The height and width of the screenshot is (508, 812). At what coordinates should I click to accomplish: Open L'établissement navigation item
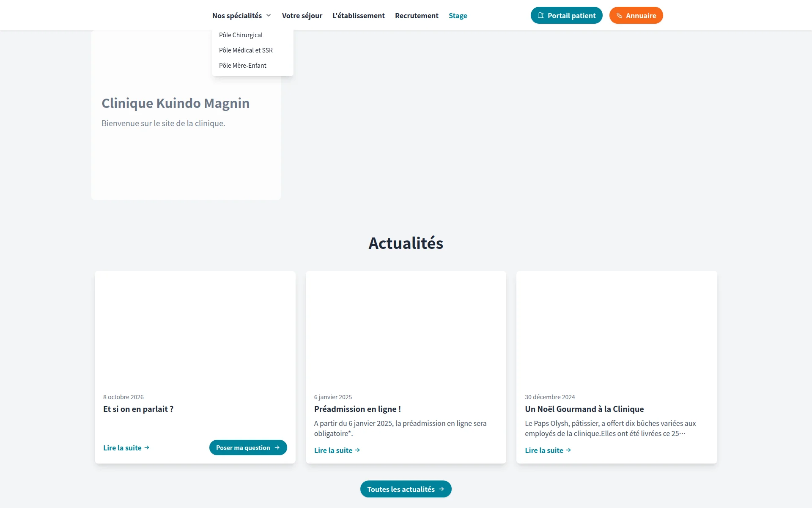(358, 16)
